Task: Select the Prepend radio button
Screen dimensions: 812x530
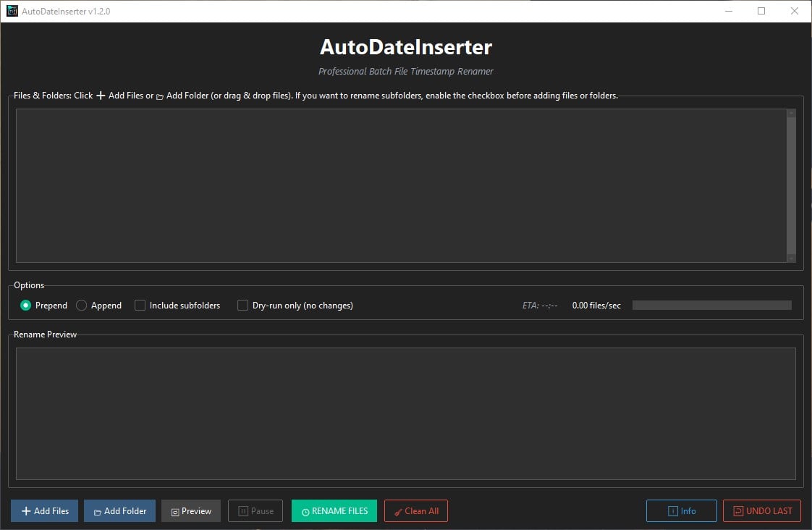Action: point(25,305)
